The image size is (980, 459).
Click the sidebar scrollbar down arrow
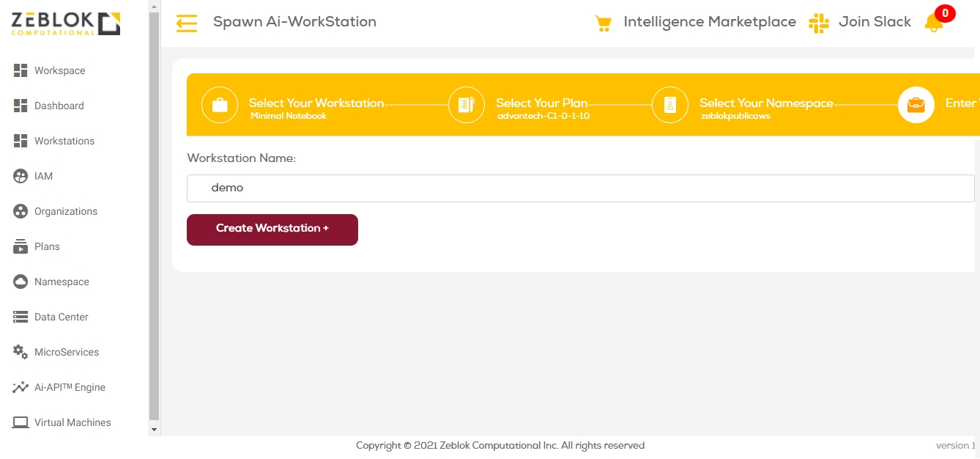pos(154,429)
